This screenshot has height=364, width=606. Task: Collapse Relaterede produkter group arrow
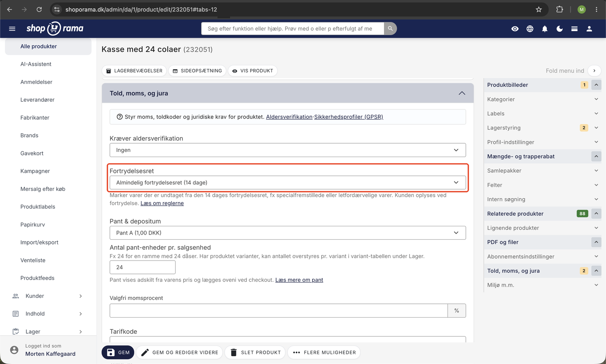(596, 213)
